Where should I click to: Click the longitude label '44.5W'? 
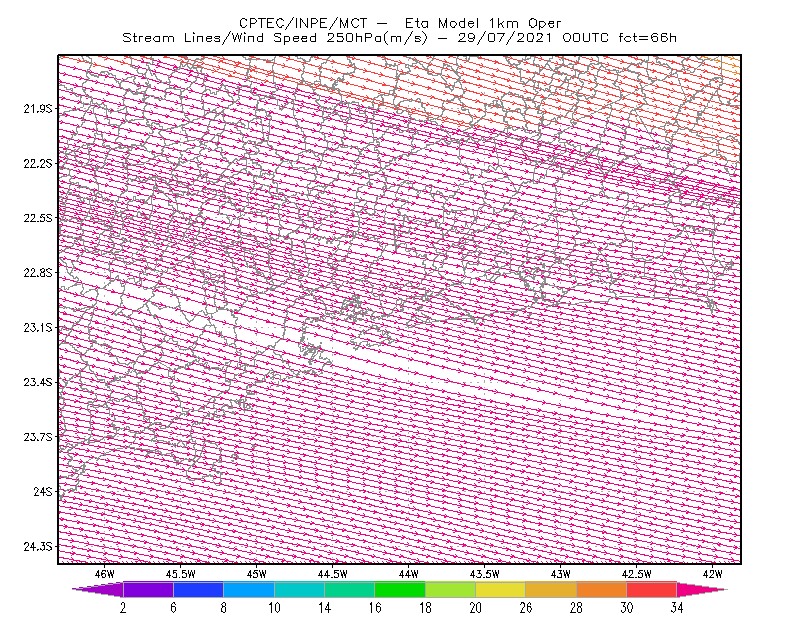[x=333, y=574]
